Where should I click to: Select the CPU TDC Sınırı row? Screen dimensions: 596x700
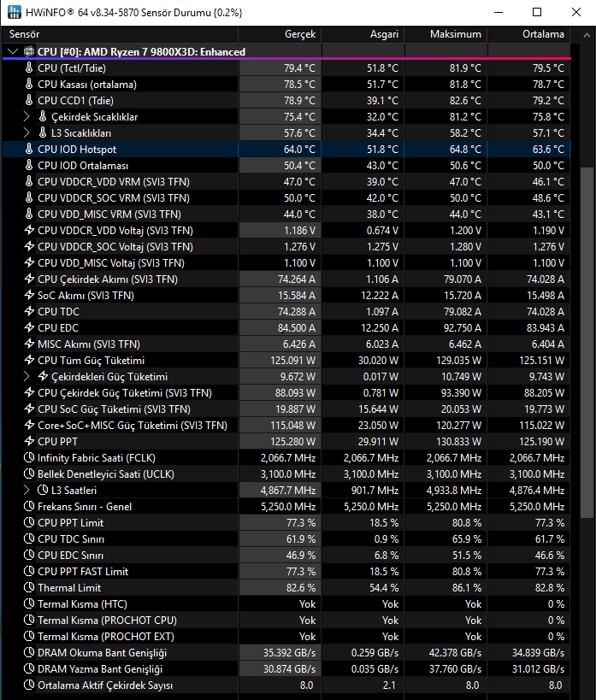click(x=286, y=538)
